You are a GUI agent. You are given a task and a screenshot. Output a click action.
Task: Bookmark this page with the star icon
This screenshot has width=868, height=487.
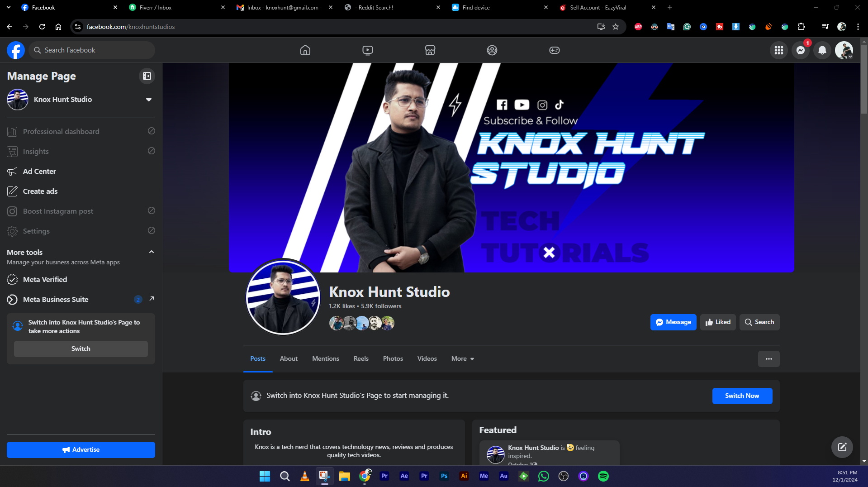point(616,27)
